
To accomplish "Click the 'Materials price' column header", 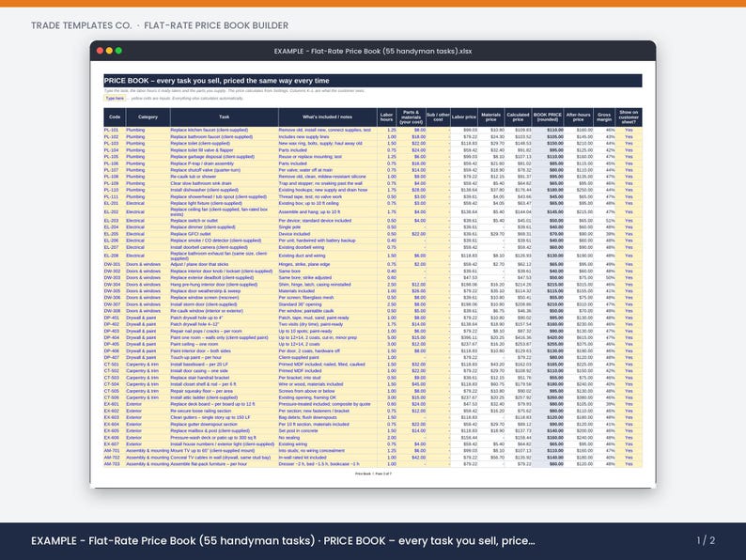I will 491,117.
